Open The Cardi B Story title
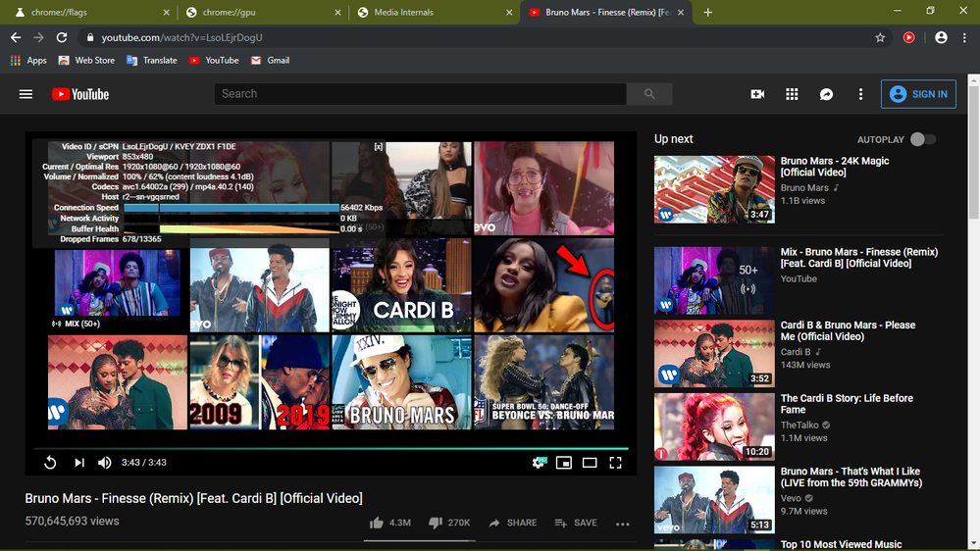 (847, 404)
